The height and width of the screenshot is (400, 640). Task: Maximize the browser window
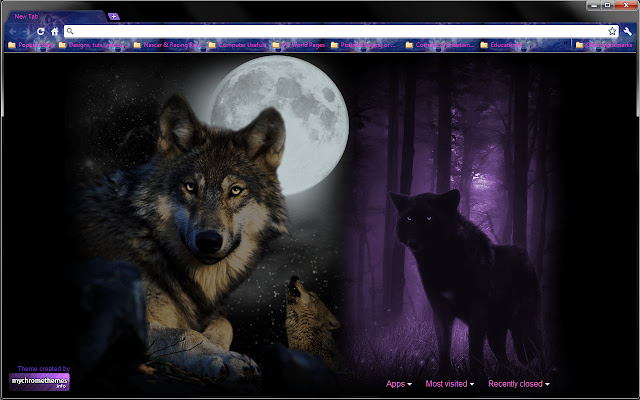click(x=607, y=5)
